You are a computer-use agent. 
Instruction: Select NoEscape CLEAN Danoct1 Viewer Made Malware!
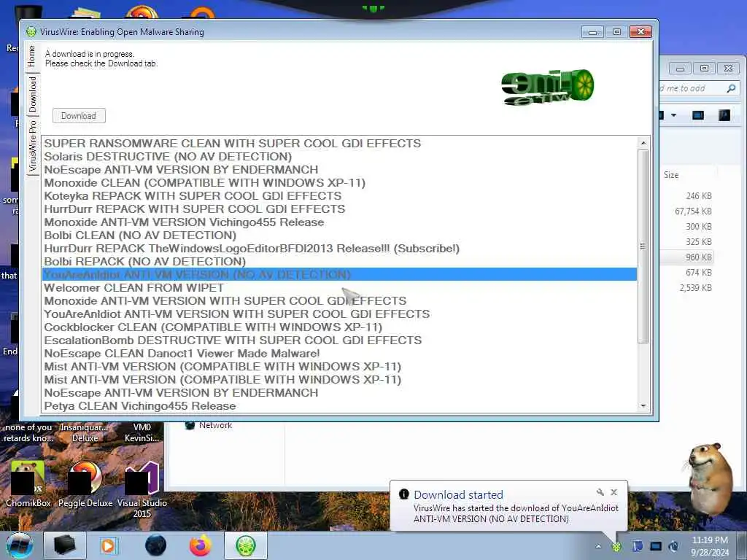(339, 354)
